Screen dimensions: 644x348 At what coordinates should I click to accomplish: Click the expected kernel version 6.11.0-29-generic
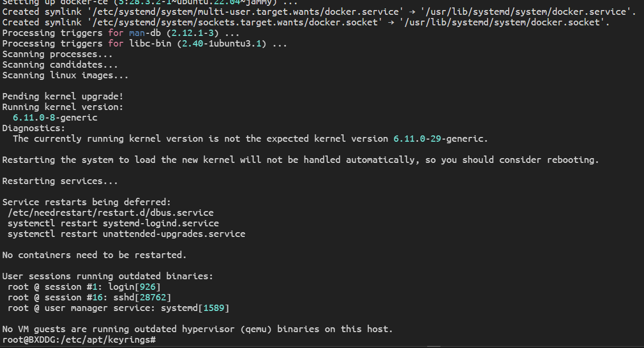pyautogui.click(x=438, y=139)
